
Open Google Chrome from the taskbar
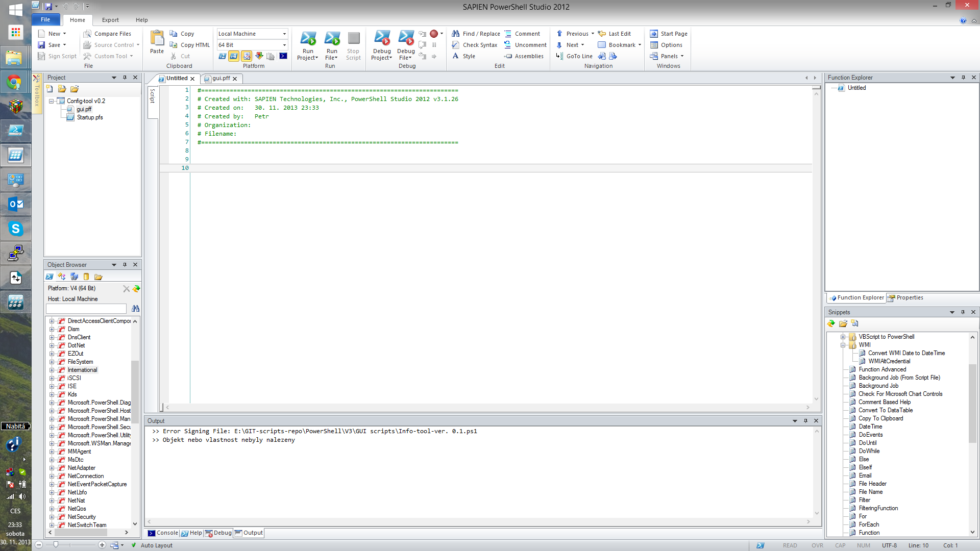click(15, 82)
